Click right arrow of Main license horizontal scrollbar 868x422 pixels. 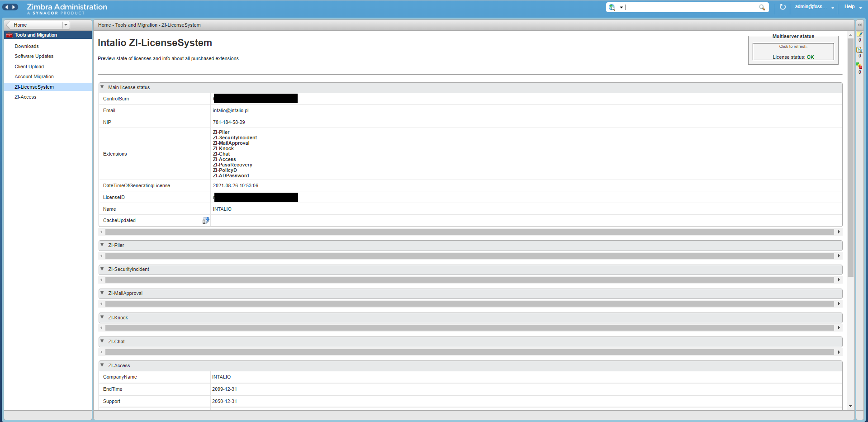[x=839, y=232]
